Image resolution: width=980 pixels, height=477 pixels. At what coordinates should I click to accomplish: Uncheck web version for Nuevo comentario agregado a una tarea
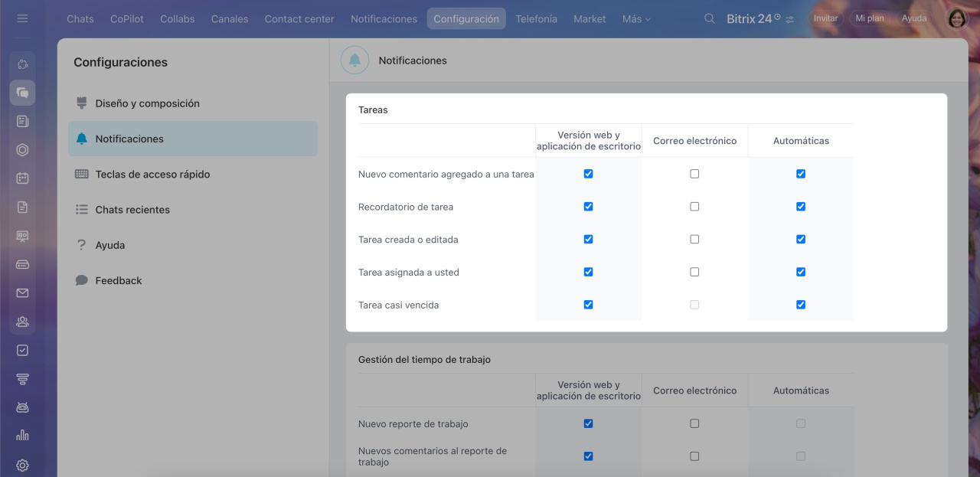(x=588, y=174)
